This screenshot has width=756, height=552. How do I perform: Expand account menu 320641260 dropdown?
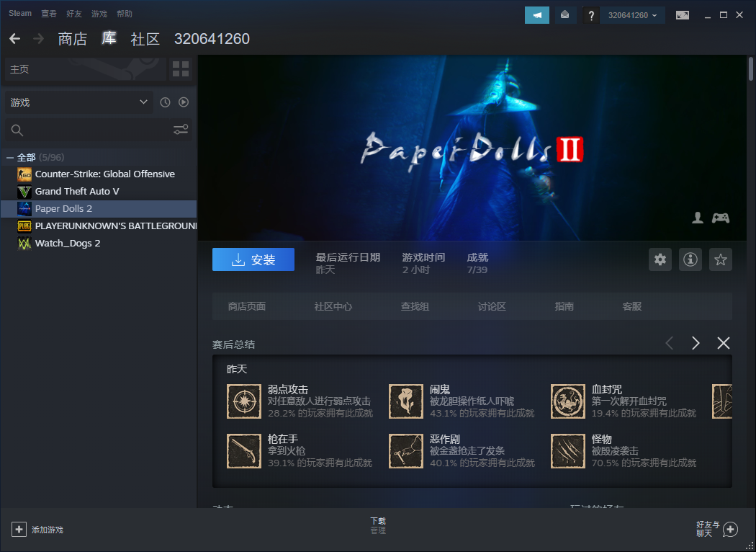click(632, 15)
